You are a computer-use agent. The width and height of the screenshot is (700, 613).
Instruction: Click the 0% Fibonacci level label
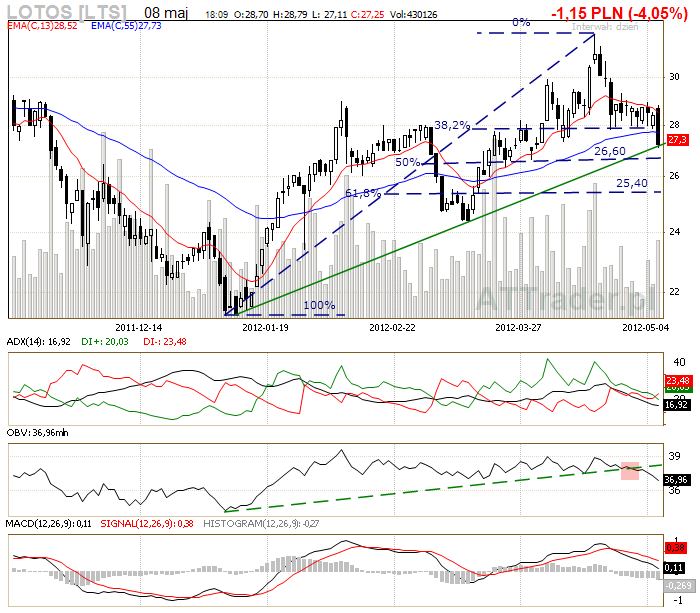(521, 22)
